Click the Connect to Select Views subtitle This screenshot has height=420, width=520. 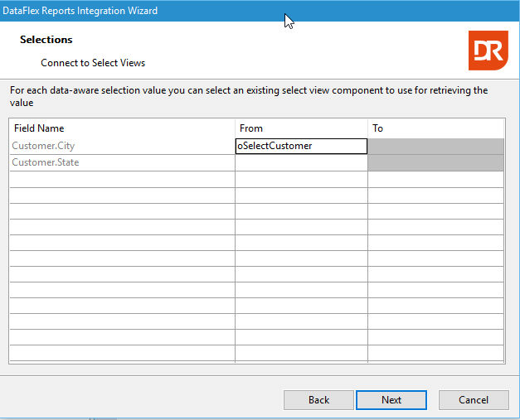(x=93, y=63)
